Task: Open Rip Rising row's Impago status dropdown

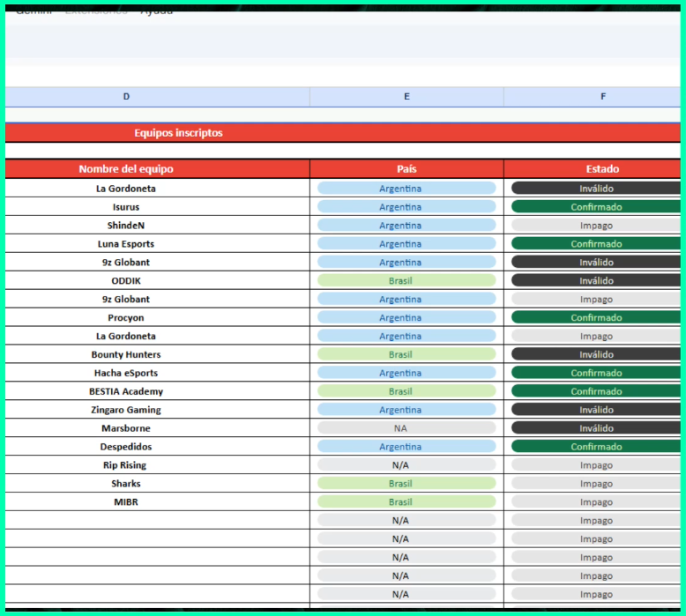Action: click(x=596, y=464)
